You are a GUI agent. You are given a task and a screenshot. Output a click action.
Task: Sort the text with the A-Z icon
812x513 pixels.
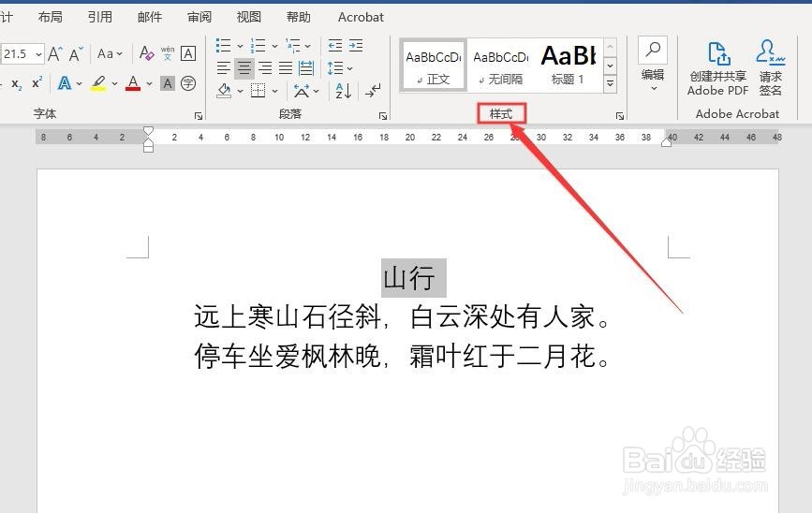click(x=344, y=91)
